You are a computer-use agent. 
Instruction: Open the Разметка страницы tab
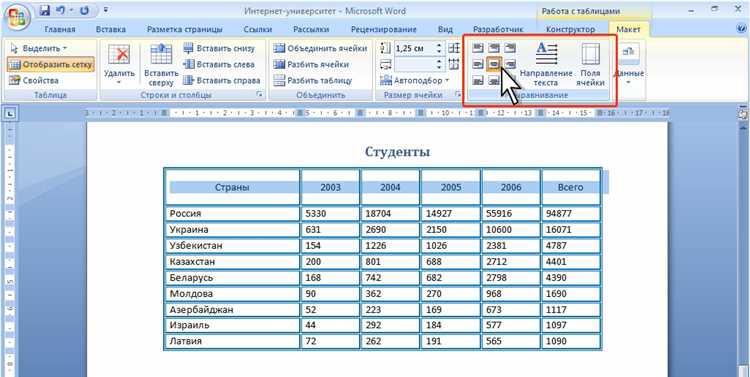click(x=185, y=29)
